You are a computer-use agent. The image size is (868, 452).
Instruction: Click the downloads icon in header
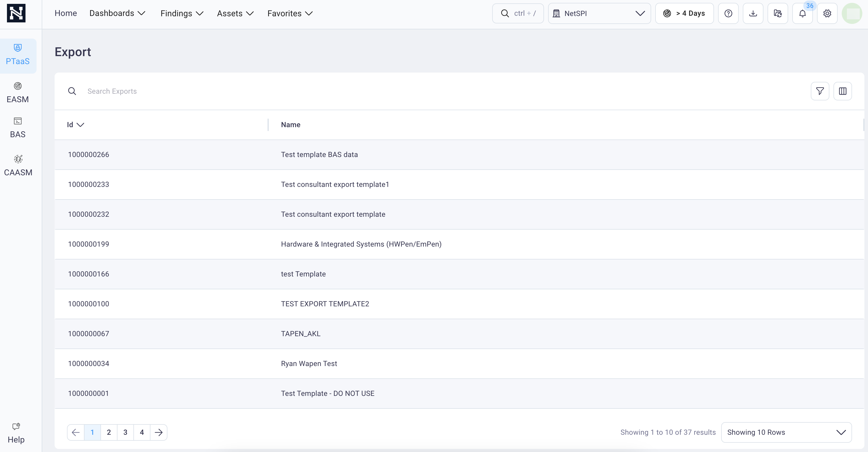(x=753, y=13)
